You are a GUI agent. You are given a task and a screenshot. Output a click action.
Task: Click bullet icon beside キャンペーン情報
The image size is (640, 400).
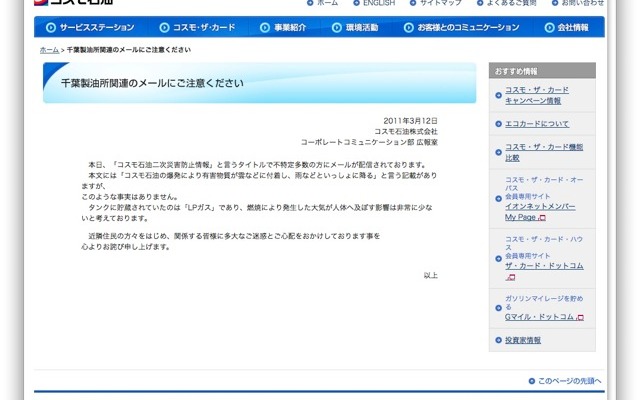click(x=498, y=95)
